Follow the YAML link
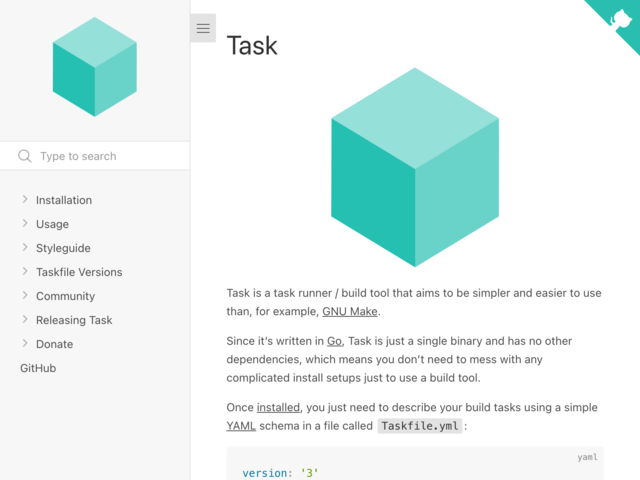Viewport: 640px width, 480px height. [x=241, y=426]
